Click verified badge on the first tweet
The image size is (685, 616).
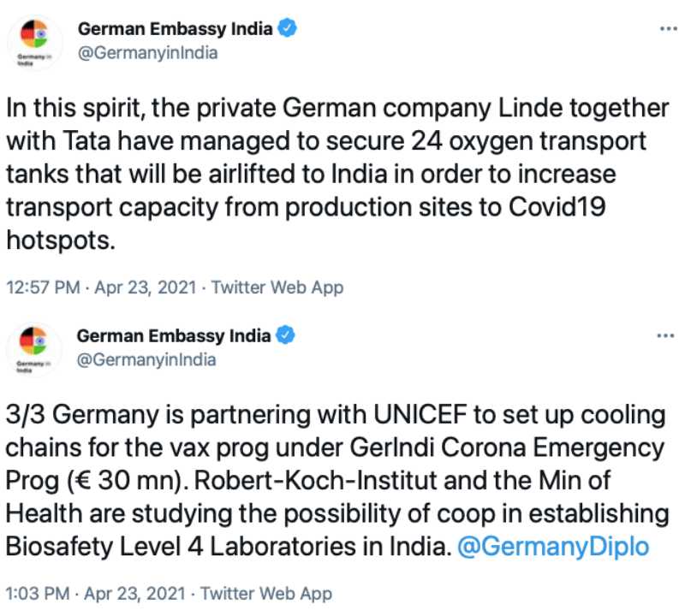pos(289,29)
